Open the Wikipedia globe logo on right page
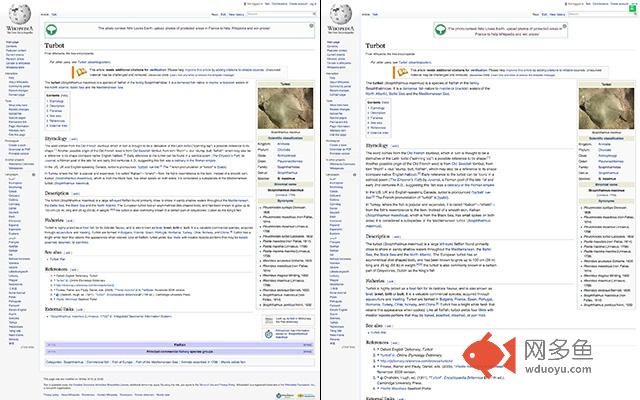This screenshot has height=400, width=640. [x=340, y=15]
